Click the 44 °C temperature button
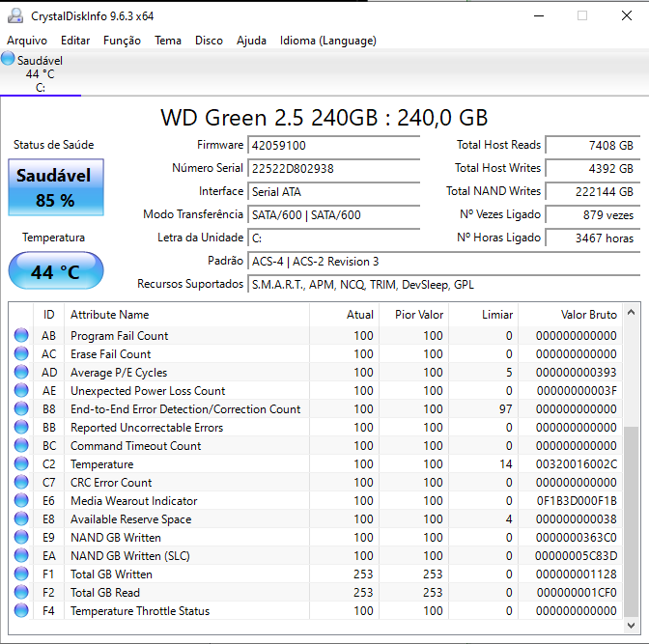This screenshot has width=649, height=644. [x=56, y=270]
